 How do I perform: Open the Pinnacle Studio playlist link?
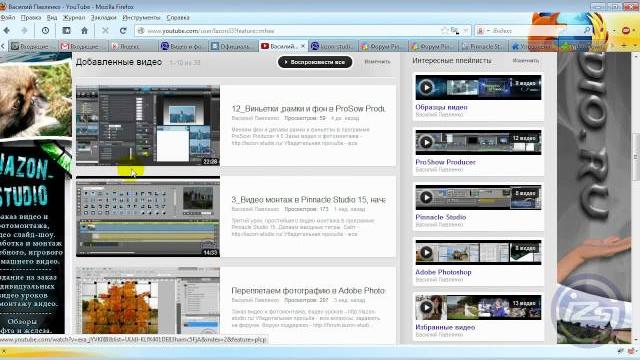[x=440, y=217]
